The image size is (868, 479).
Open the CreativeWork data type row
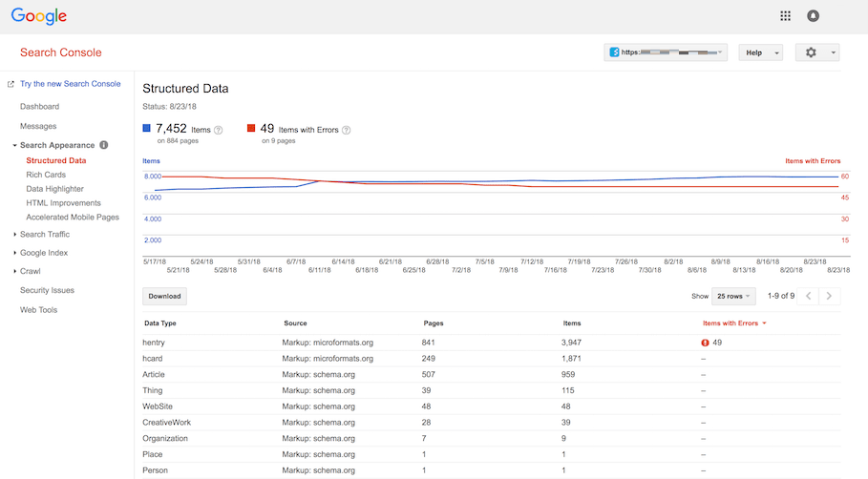pos(491,423)
